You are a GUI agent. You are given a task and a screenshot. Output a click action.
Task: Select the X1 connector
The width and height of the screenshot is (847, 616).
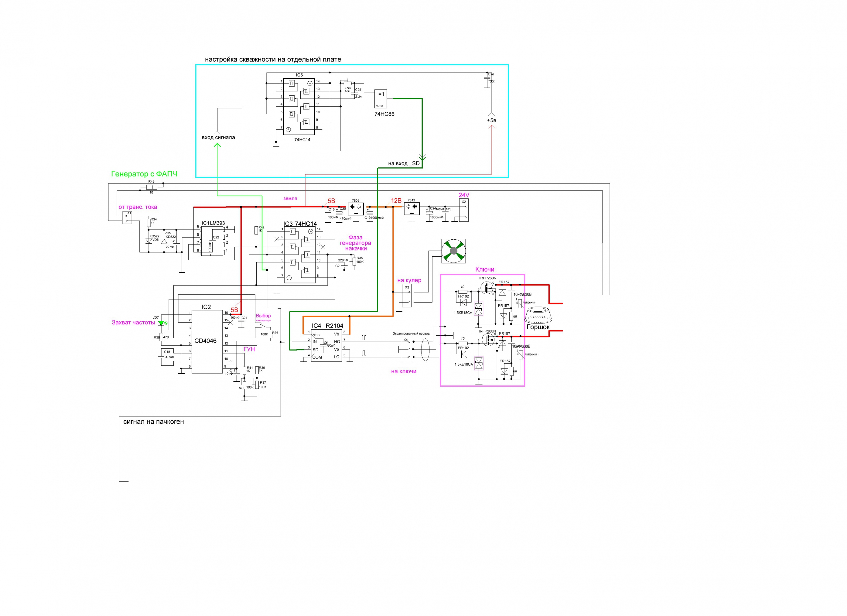point(127,217)
